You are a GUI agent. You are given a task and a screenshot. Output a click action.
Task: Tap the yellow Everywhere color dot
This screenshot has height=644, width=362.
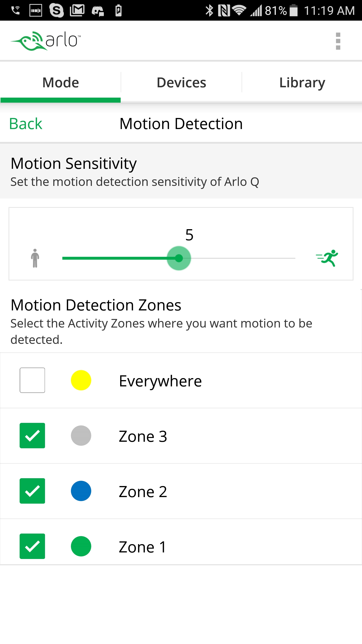coord(81,380)
